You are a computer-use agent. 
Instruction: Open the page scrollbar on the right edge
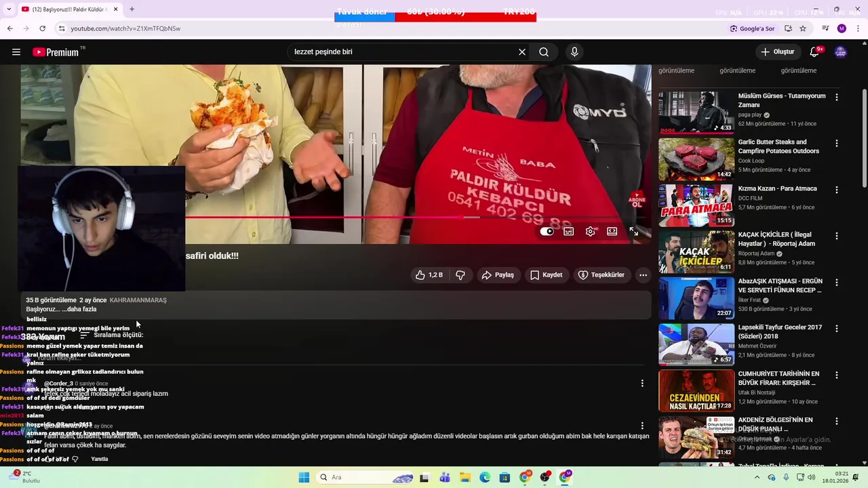(x=864, y=139)
